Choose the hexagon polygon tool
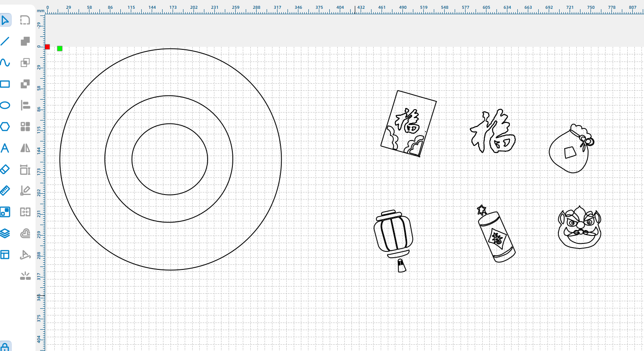The width and height of the screenshot is (644, 351). [x=5, y=126]
